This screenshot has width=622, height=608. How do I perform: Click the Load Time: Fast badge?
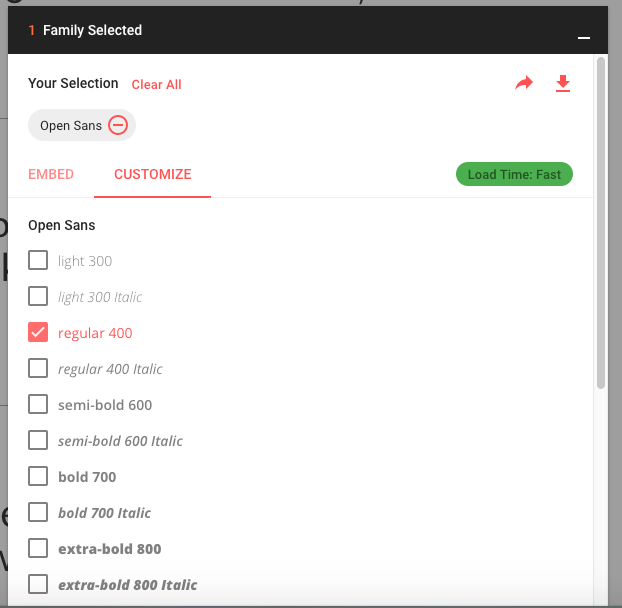pyautogui.click(x=514, y=174)
